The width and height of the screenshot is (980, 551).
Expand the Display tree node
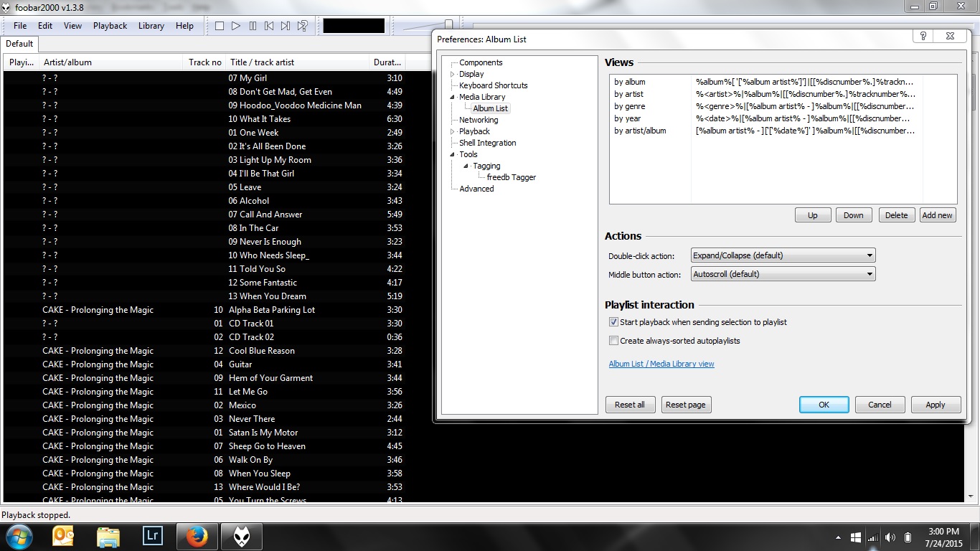click(x=452, y=74)
